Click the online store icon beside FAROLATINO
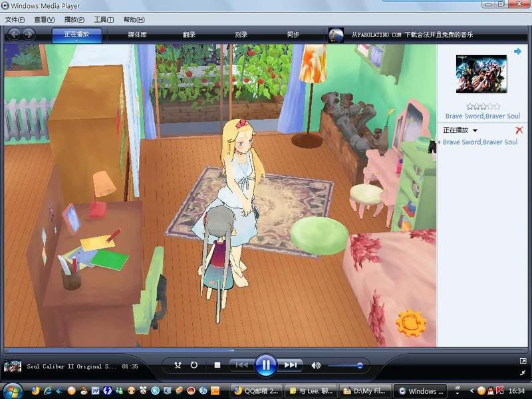Image resolution: width=532 pixels, height=399 pixels. (336, 35)
